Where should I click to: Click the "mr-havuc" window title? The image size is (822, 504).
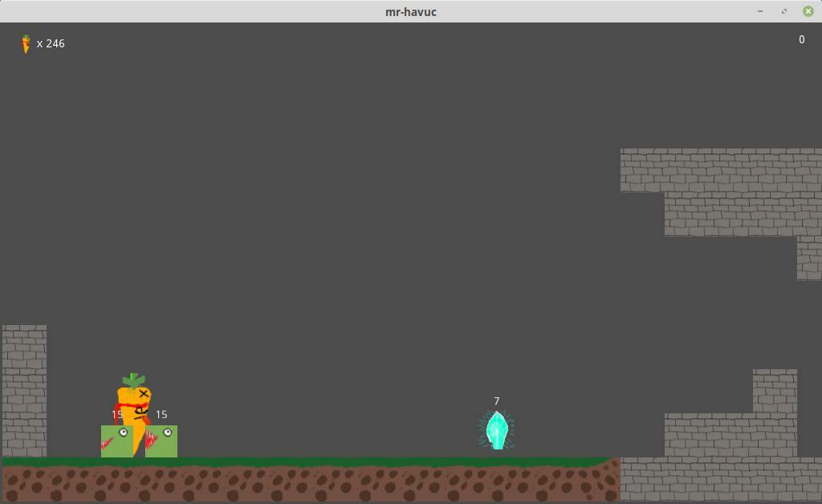point(411,11)
